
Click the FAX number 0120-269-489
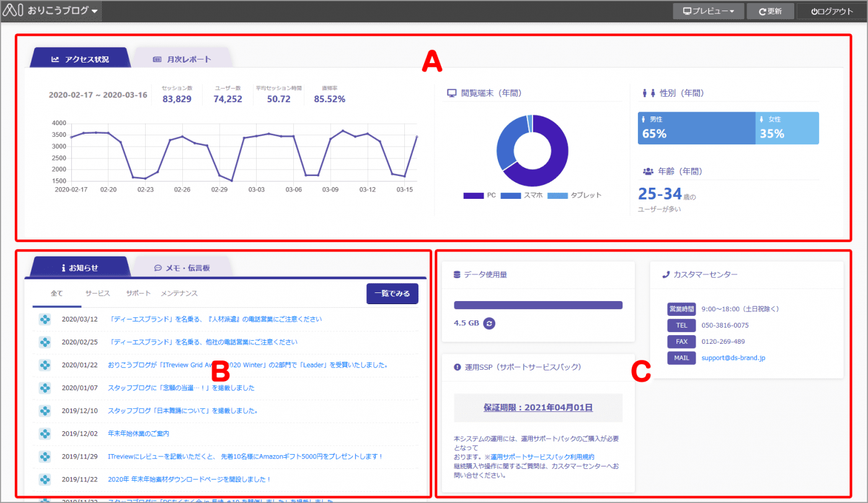[723, 341]
